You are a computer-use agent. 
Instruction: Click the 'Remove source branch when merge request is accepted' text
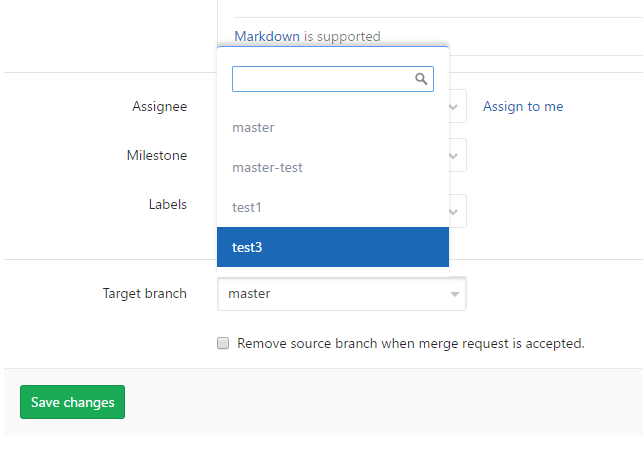pos(410,343)
